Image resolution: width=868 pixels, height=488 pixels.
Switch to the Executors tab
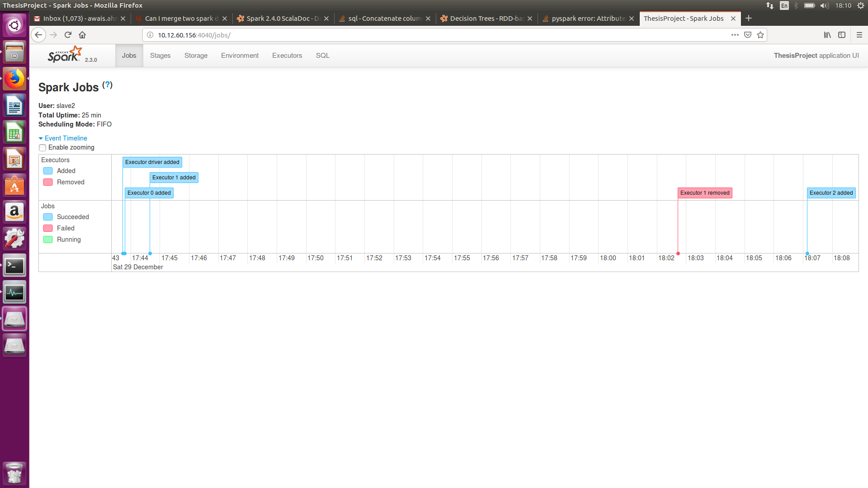[287, 56]
